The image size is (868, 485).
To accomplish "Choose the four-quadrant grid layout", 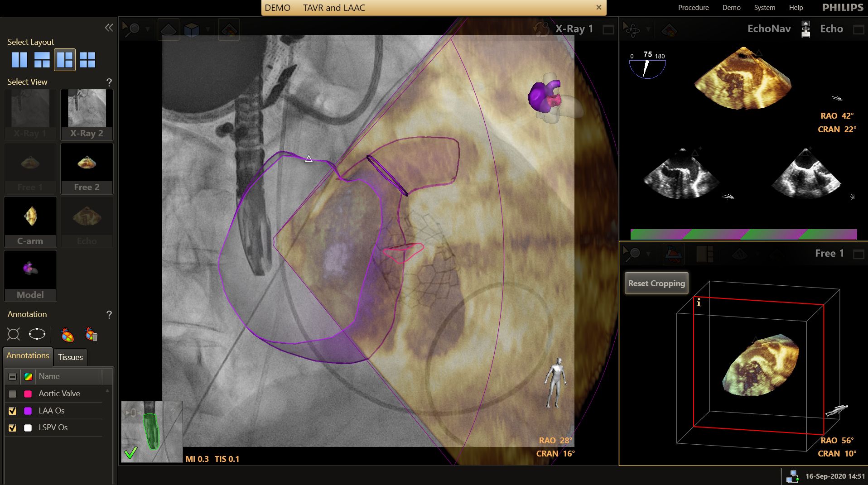I will pos(87,60).
